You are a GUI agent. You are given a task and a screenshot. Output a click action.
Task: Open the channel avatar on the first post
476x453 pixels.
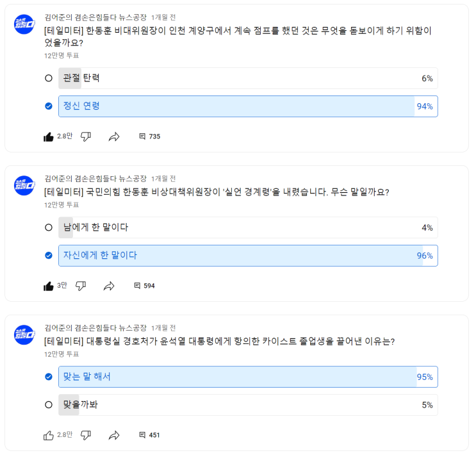[x=24, y=24]
